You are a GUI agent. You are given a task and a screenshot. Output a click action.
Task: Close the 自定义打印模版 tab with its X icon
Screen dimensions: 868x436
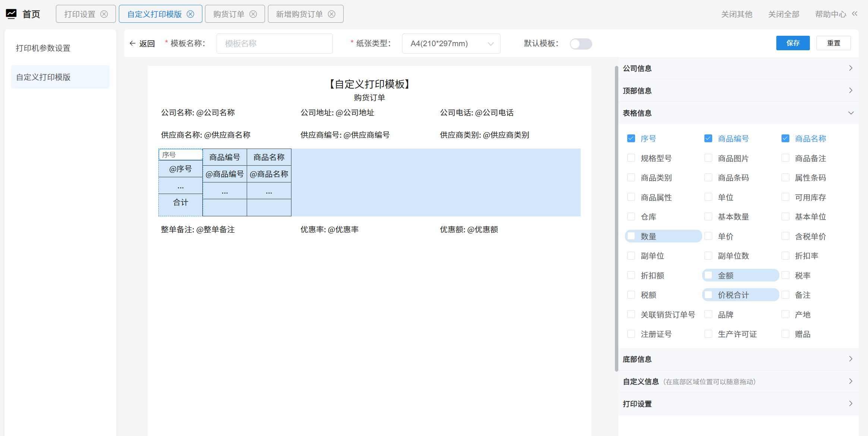tap(190, 14)
